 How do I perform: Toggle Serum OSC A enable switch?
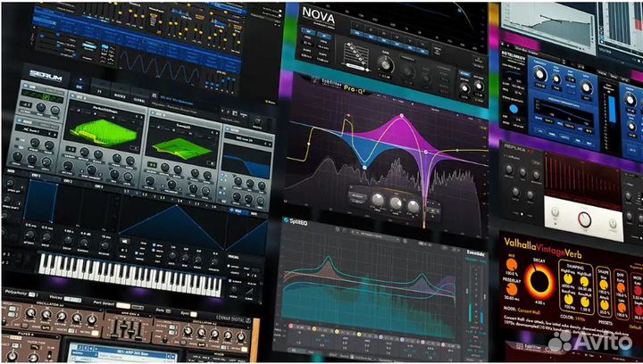point(72,96)
